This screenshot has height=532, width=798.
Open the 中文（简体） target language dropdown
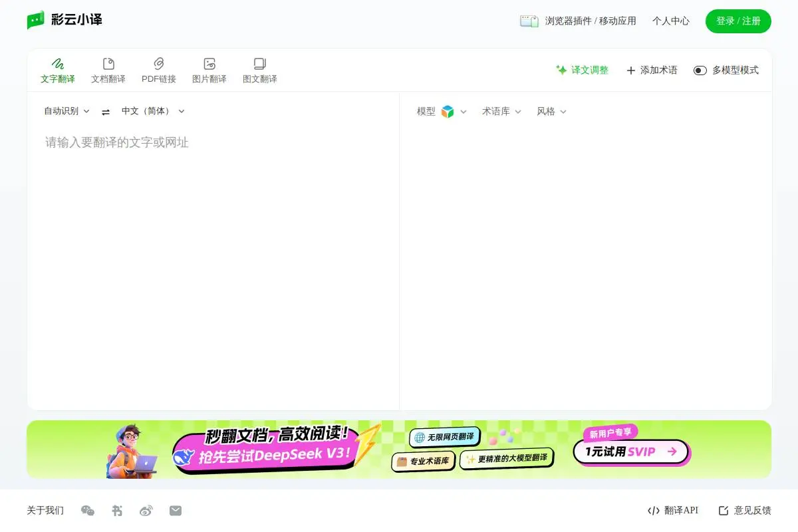click(153, 111)
